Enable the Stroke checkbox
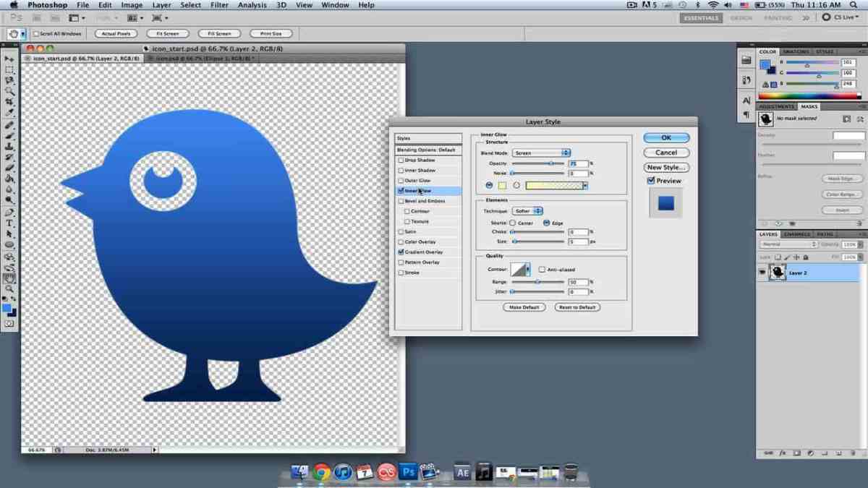Screen dimensions: 868x488 pyautogui.click(x=401, y=273)
